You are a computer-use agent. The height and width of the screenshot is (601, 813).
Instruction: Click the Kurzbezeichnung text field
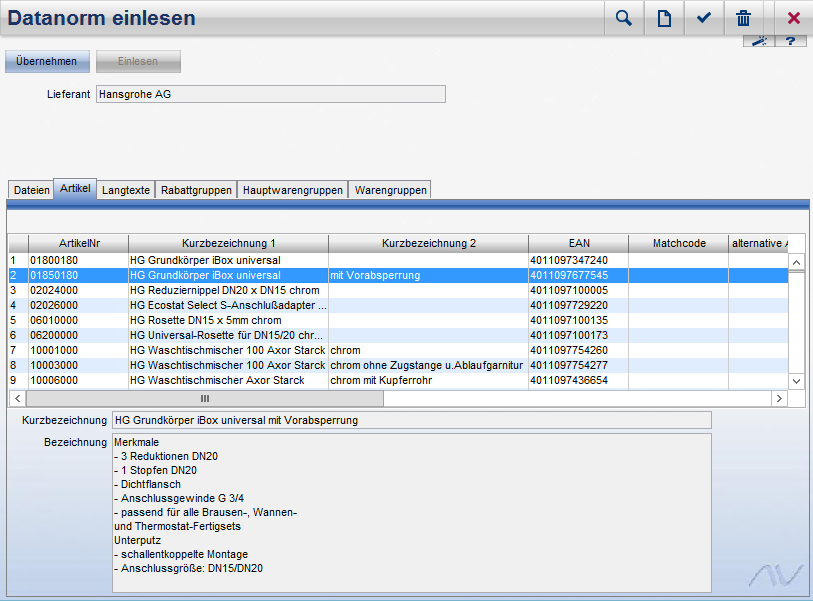412,420
